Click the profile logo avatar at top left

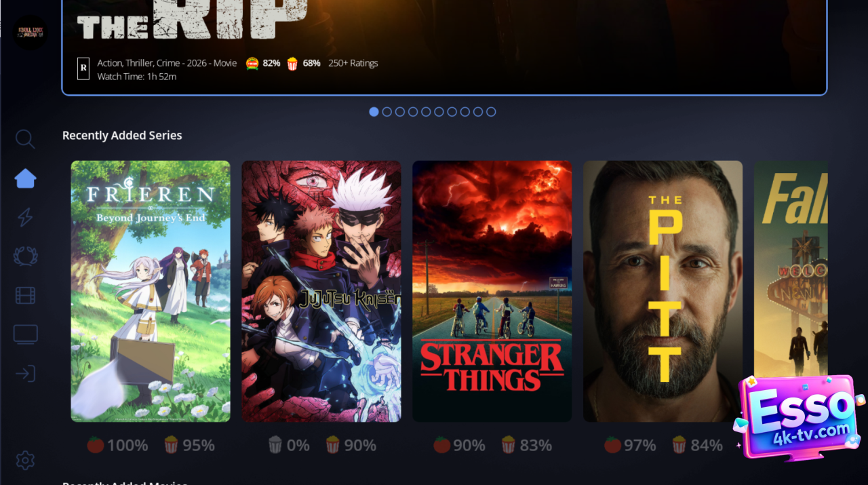30,32
